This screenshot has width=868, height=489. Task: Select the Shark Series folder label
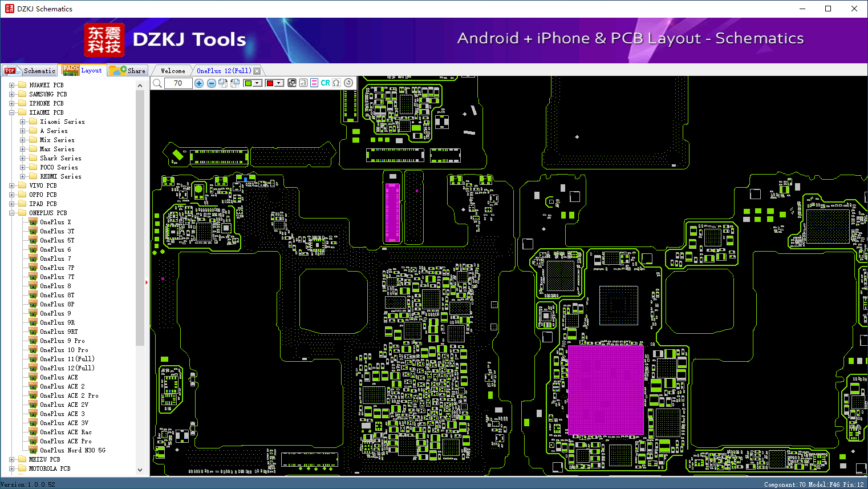[x=60, y=158]
